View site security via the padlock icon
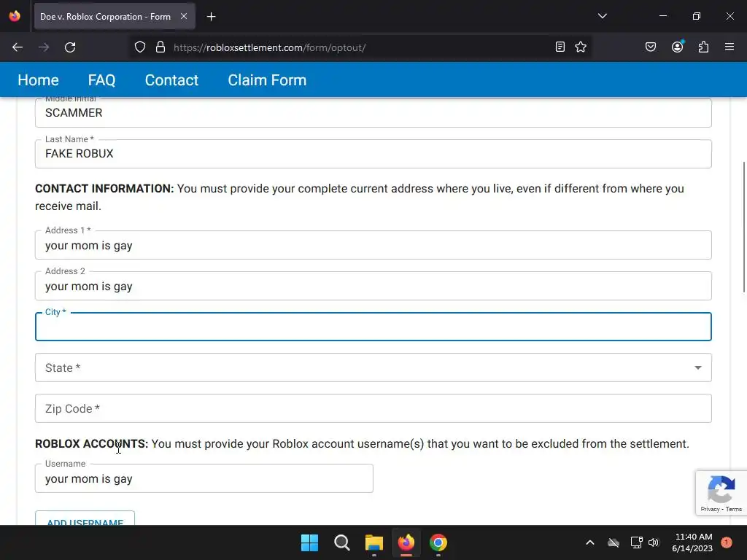The height and width of the screenshot is (560, 747). [x=160, y=47]
